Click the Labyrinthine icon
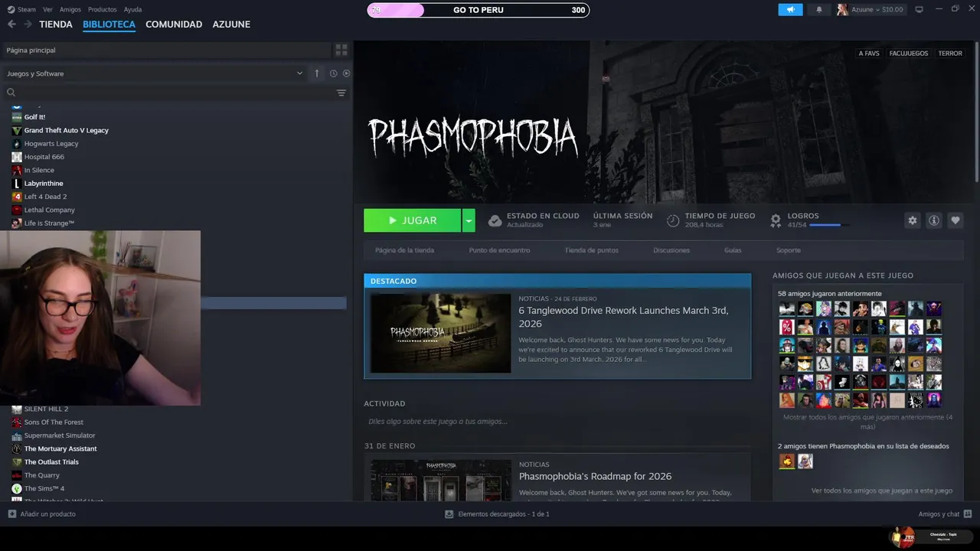 [17, 184]
